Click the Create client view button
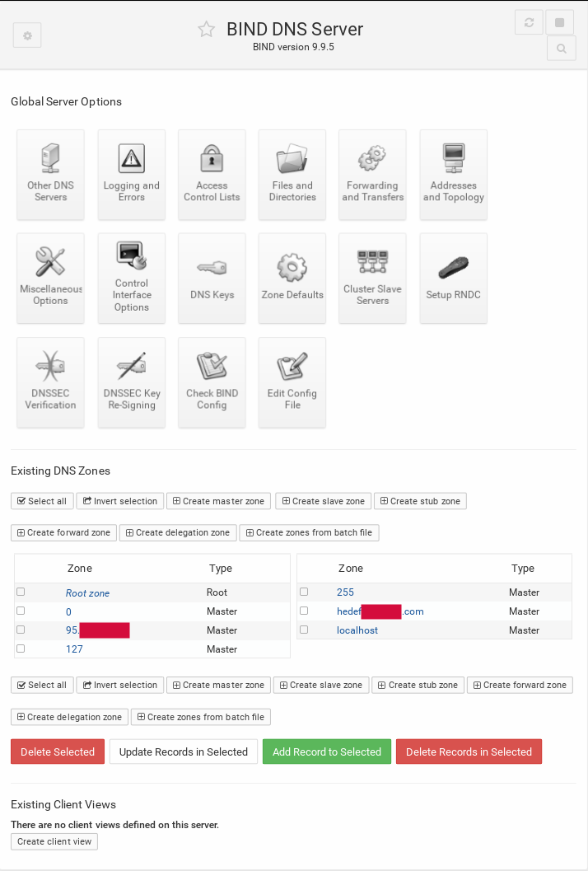Image resolution: width=588 pixels, height=871 pixels. tap(54, 841)
